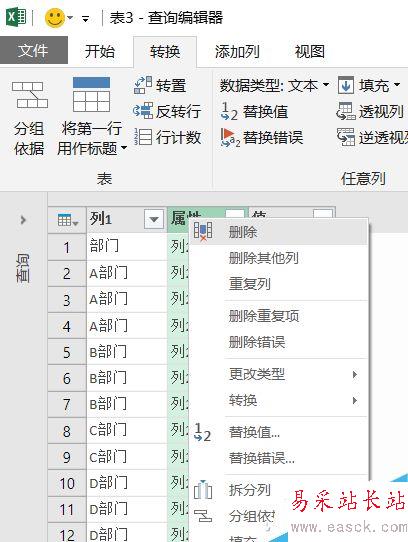Choose 替换值... in the context menu
408x542 pixels.
point(279,432)
